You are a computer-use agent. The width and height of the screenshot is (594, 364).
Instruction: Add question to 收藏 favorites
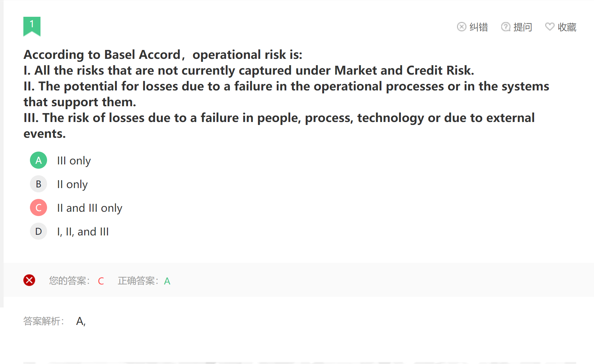pos(561,27)
